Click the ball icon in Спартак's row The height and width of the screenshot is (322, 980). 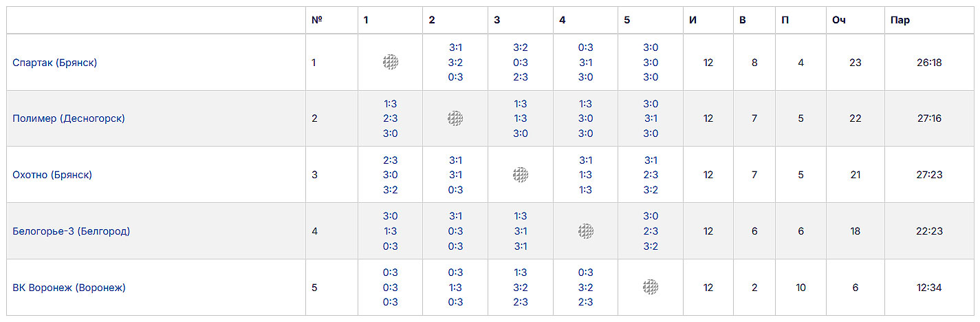click(391, 62)
